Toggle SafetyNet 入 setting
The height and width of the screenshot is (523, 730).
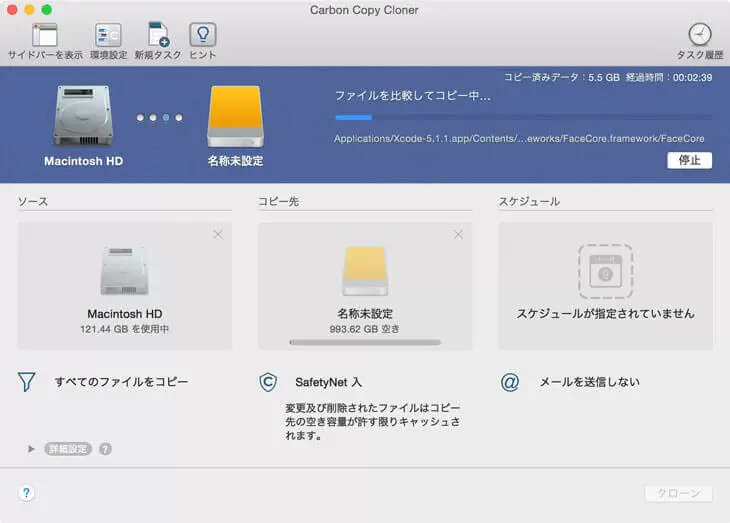point(328,382)
